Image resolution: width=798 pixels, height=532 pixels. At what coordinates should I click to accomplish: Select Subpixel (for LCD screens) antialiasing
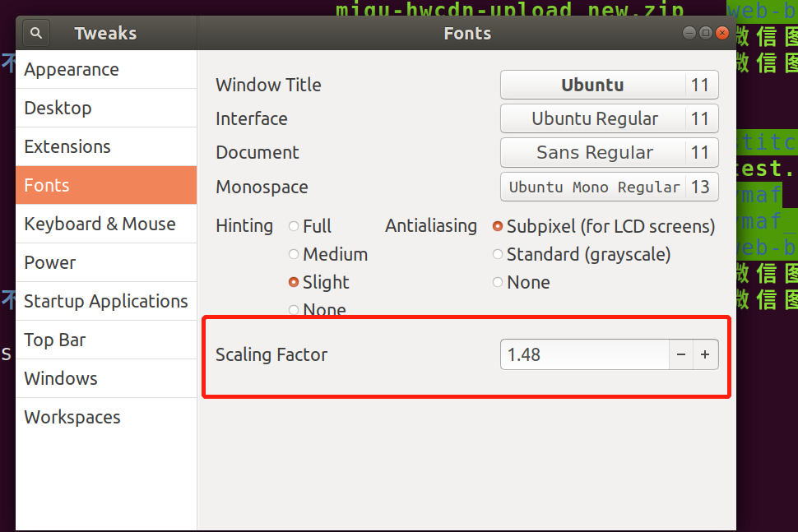[498, 226]
